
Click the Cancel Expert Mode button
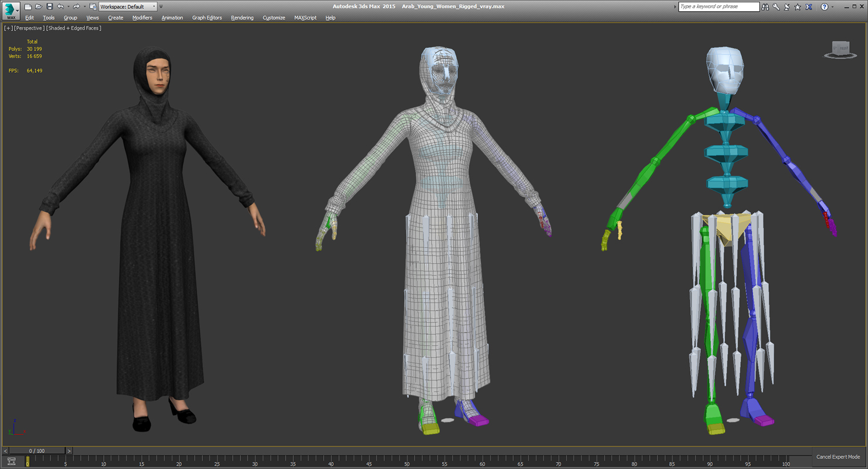point(838,457)
